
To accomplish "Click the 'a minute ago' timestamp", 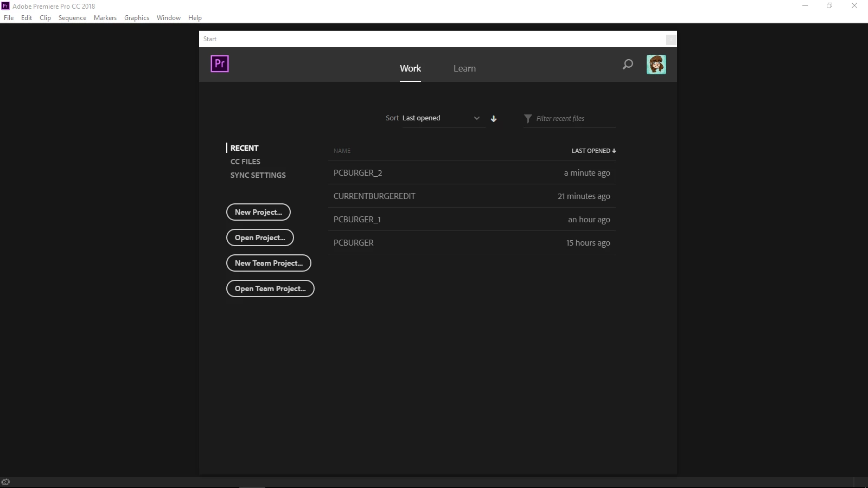I will tap(587, 173).
